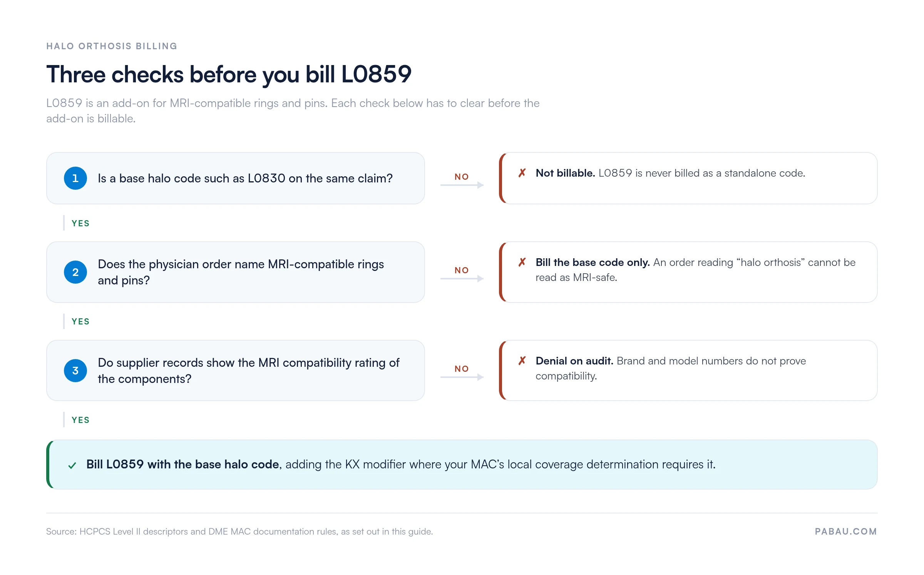Click the base halo code L0830 question box
The height and width of the screenshot is (575, 924).
236,178
